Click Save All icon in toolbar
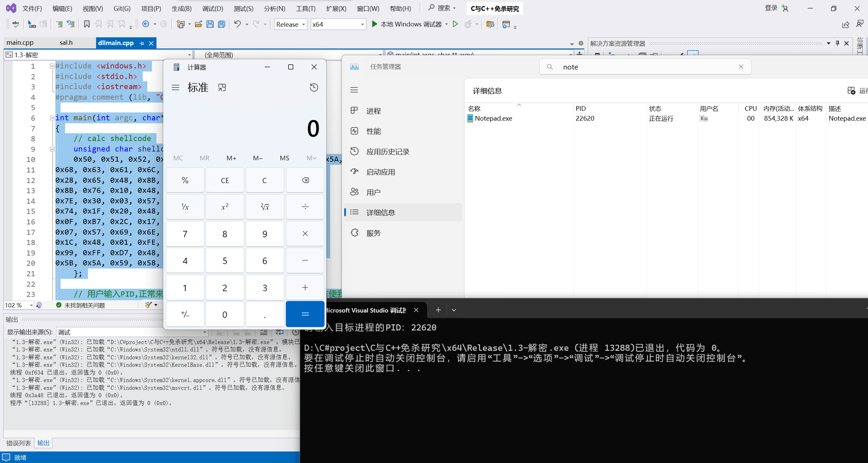This screenshot has height=463, width=868. [x=222, y=24]
